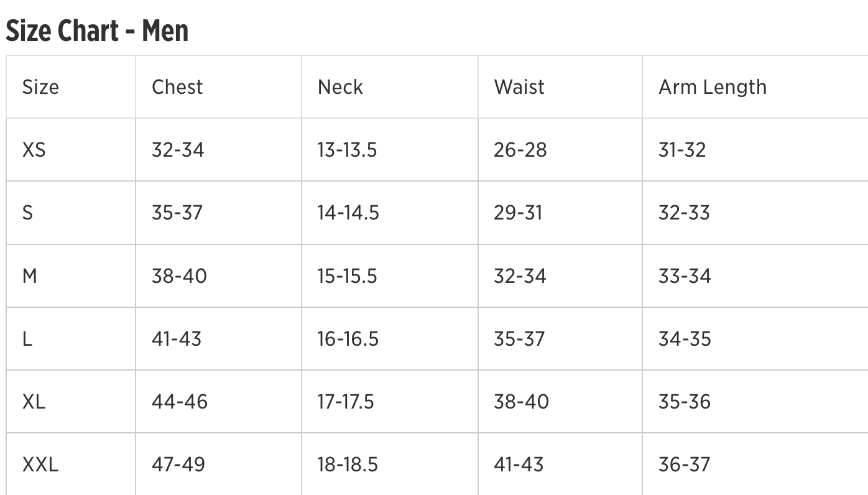This screenshot has width=868, height=495.
Task: Click the XS size cell
Action: (34, 150)
